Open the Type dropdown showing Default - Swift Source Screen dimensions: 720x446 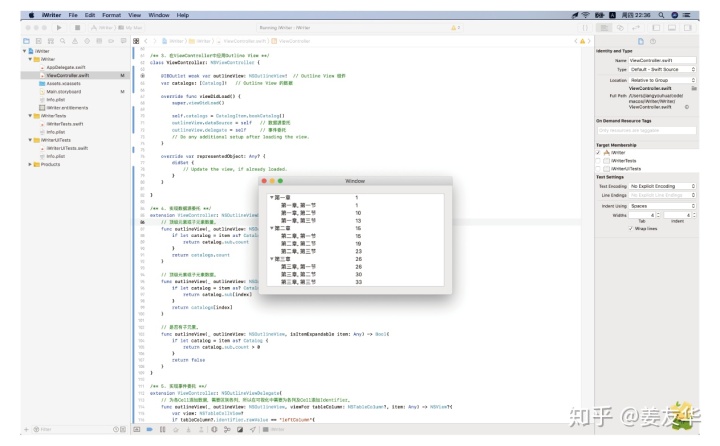pos(662,69)
